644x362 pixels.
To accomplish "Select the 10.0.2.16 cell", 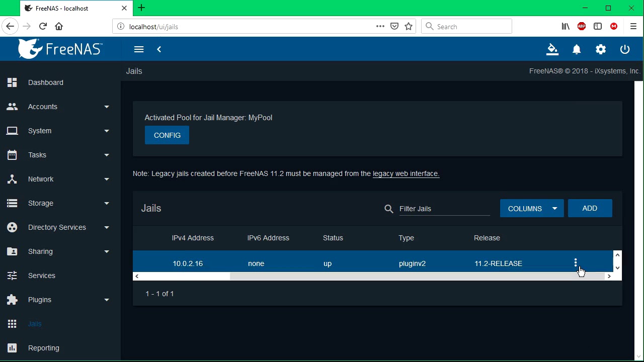I will (x=188, y=263).
